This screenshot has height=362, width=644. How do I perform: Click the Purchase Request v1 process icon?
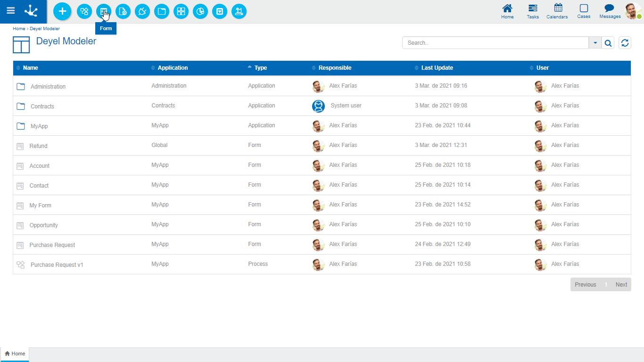pos(21,265)
